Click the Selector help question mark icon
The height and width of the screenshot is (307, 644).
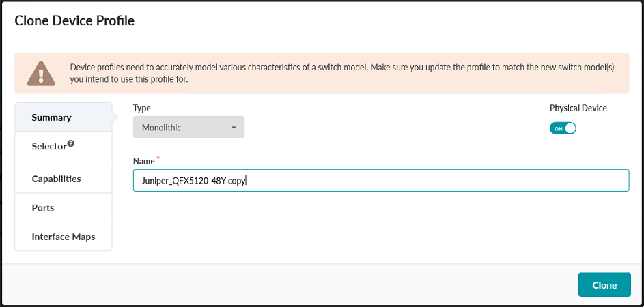70,144
